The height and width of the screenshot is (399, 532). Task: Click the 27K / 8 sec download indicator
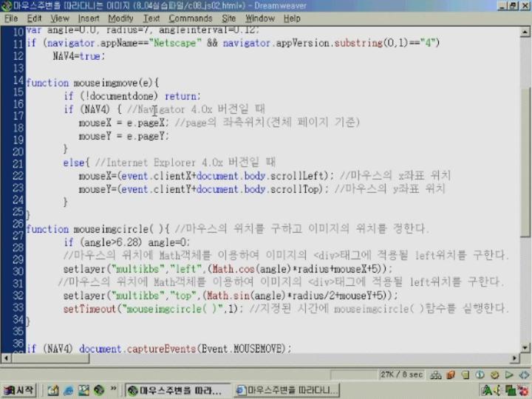click(401, 375)
